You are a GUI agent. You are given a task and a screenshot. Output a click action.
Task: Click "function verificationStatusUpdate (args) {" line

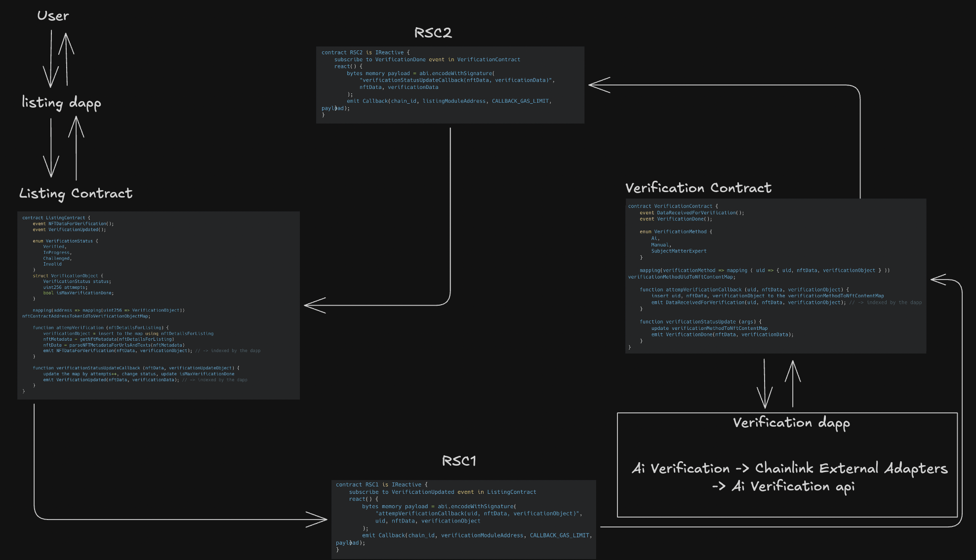700,321
